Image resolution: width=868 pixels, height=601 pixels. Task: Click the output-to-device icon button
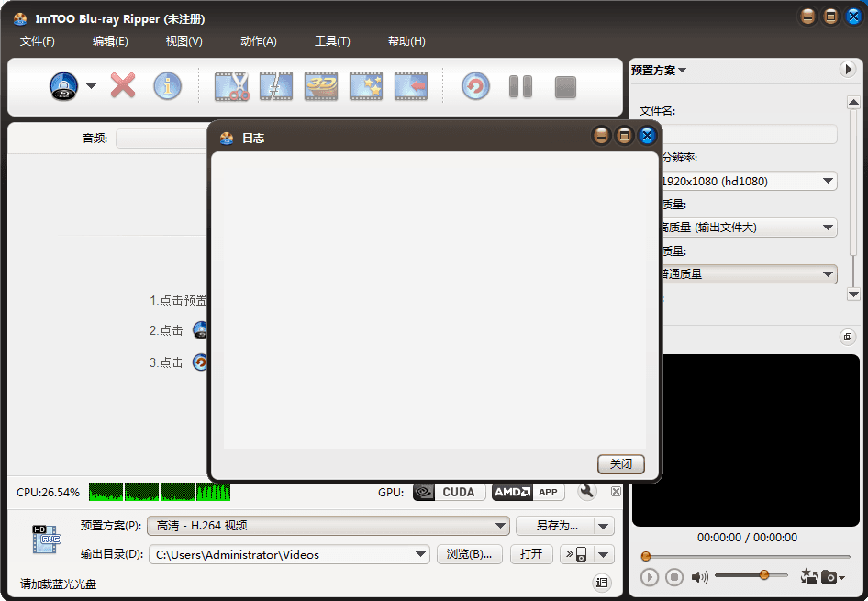[x=576, y=554]
